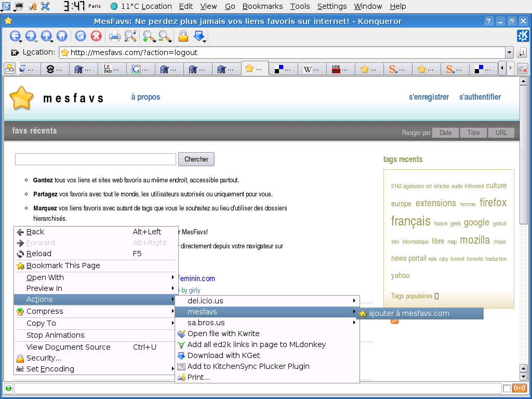Sort favs by URL
Screen dimensions: 532x399
click(501, 132)
